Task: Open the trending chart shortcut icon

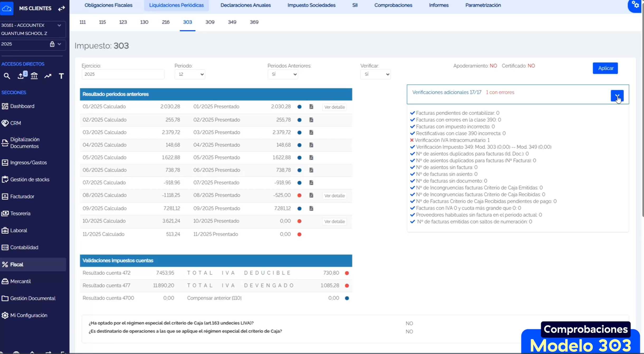Action: coord(48,76)
